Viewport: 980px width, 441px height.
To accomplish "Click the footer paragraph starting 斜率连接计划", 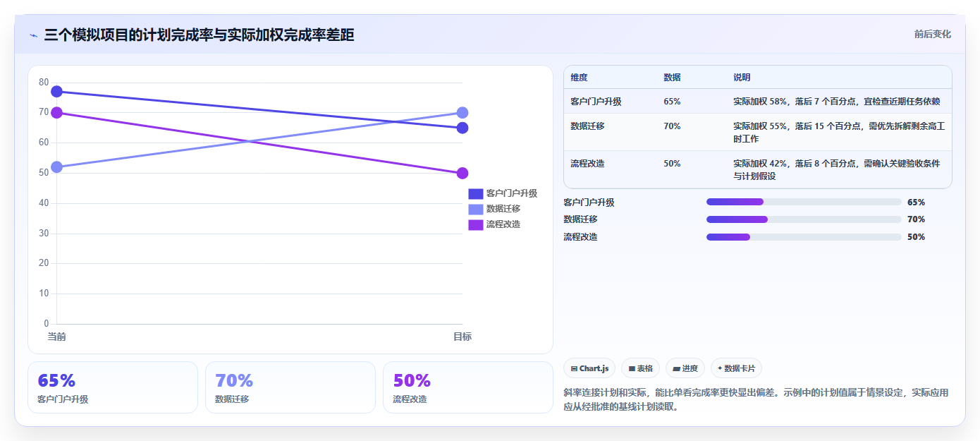I will pos(756,399).
